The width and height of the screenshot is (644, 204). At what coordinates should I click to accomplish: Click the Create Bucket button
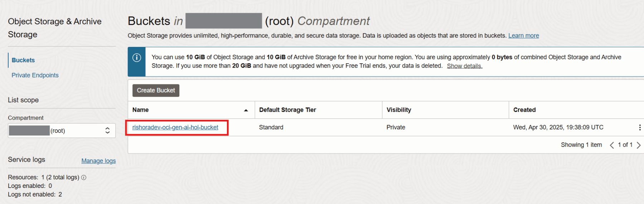[x=156, y=91]
